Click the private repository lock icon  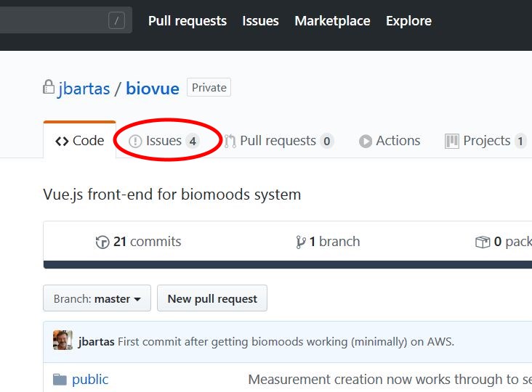(x=49, y=87)
